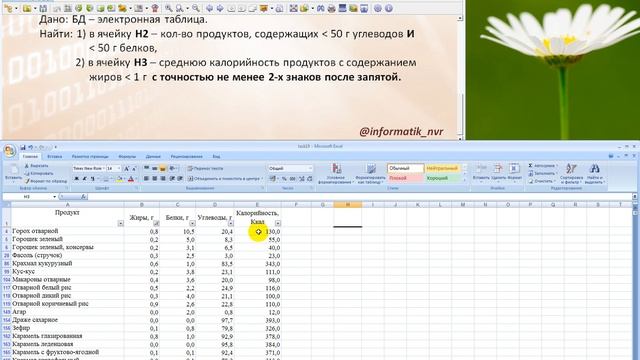Open the Жиры, г column filter dropdown
The width and height of the screenshot is (640, 360).
click(156, 223)
